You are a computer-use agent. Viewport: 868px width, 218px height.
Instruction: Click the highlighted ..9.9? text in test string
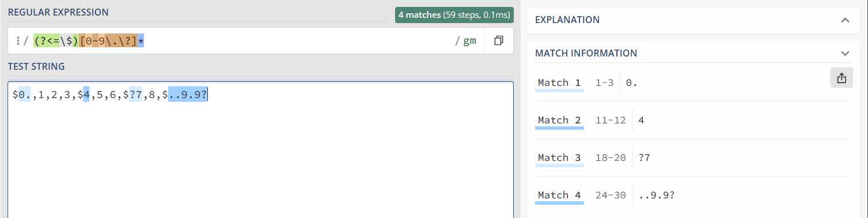coord(188,95)
